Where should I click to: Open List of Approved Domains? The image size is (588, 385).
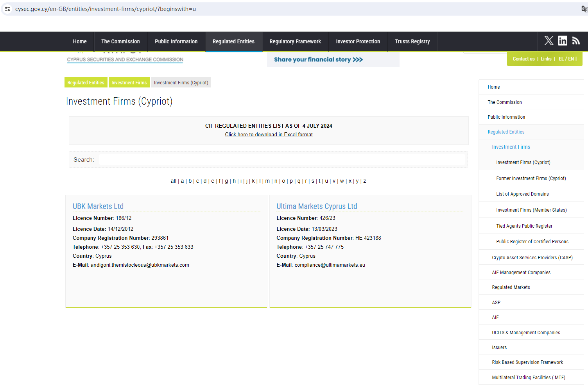point(531,194)
